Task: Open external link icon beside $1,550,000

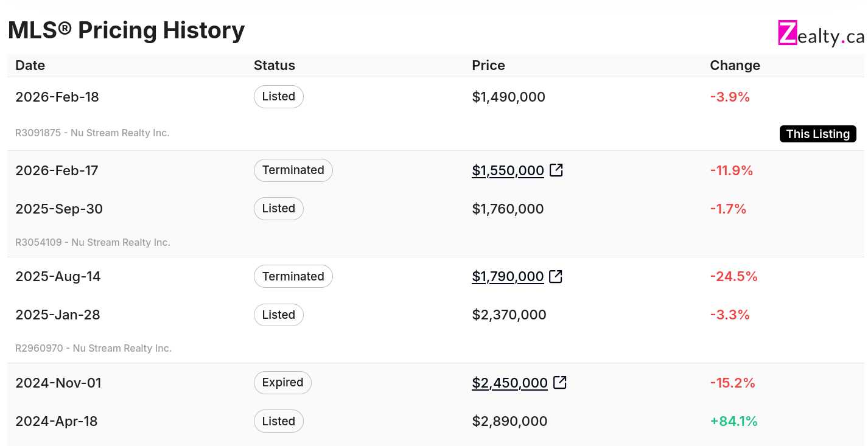Action: point(556,170)
